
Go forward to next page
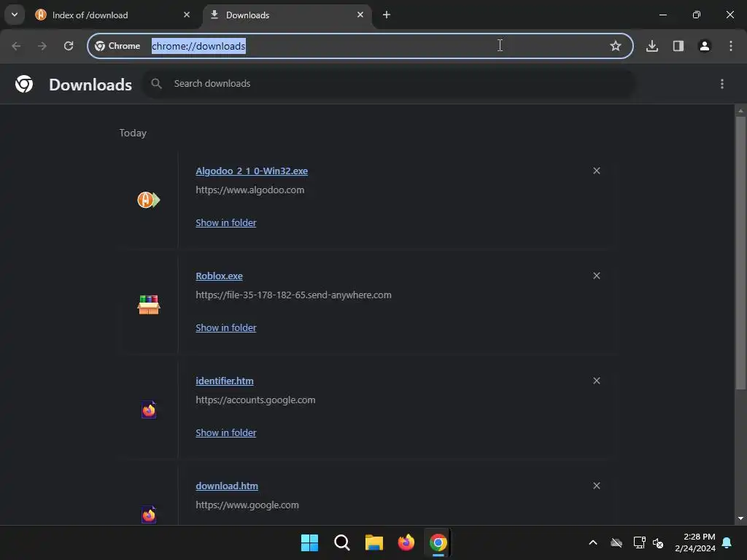coord(42,46)
